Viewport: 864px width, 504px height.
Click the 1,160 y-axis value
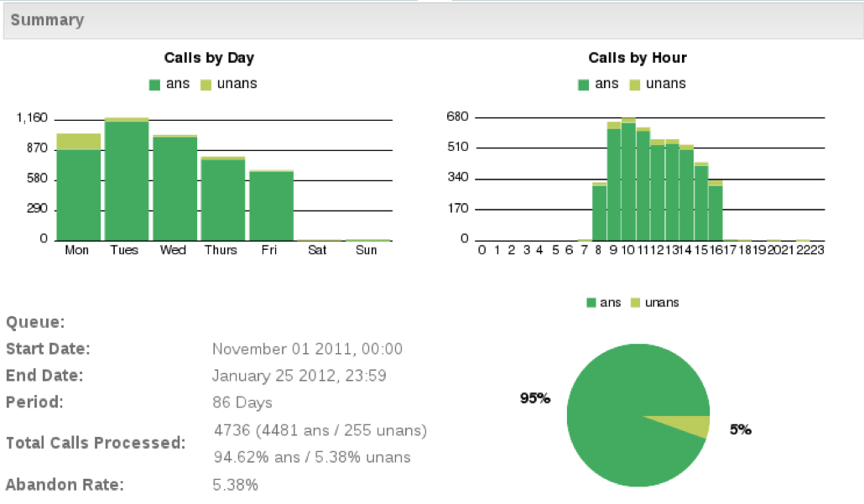(32, 118)
